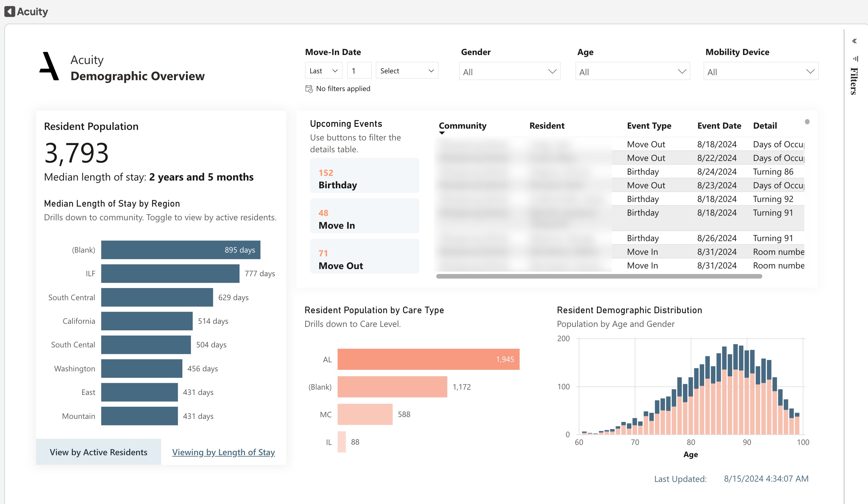The height and width of the screenshot is (504, 868).
Task: Click the events table horizontal scrollbar
Action: 599,276
